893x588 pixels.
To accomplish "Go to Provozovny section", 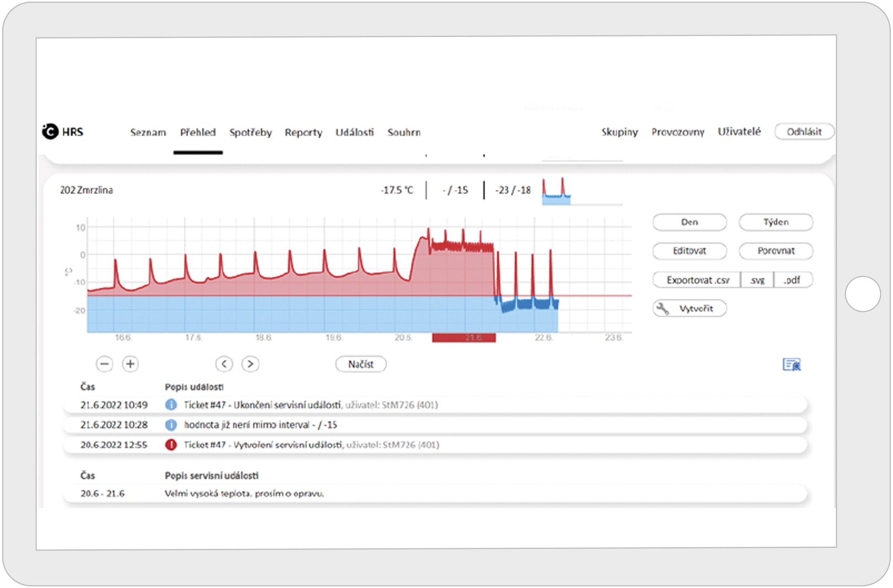I will coord(678,132).
